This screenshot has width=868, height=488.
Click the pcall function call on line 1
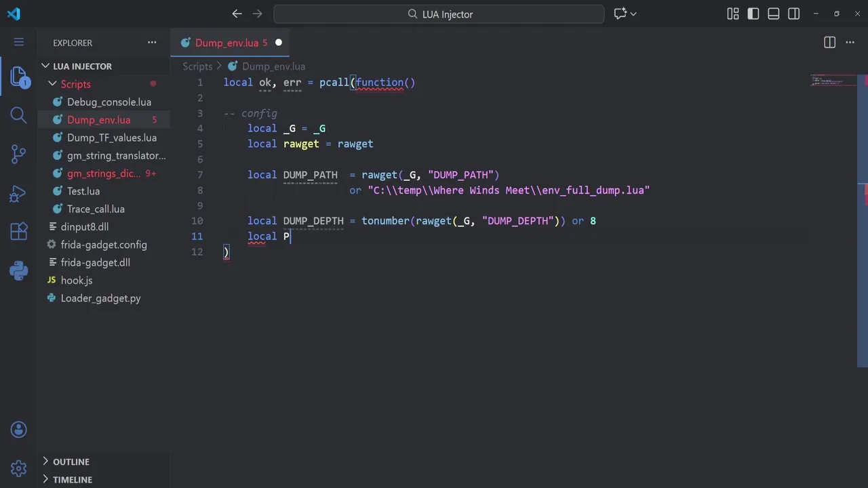(334, 83)
